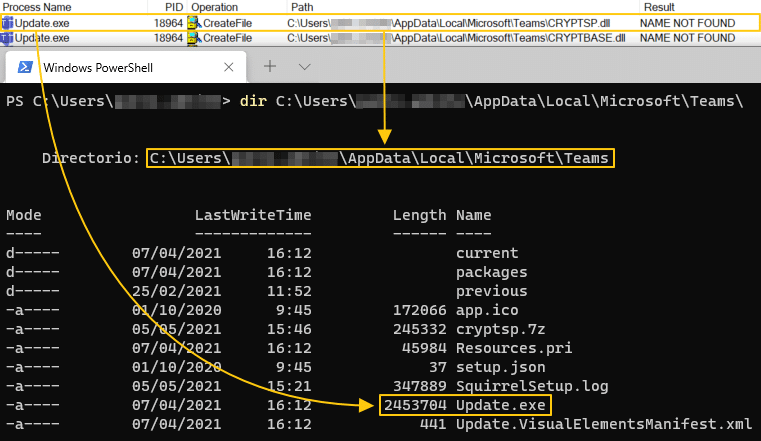
Task: Click the PID column header
Action: click(173, 7)
